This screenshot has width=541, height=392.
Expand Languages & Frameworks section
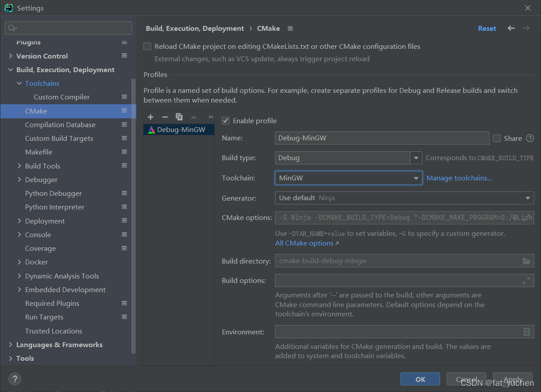tap(11, 344)
